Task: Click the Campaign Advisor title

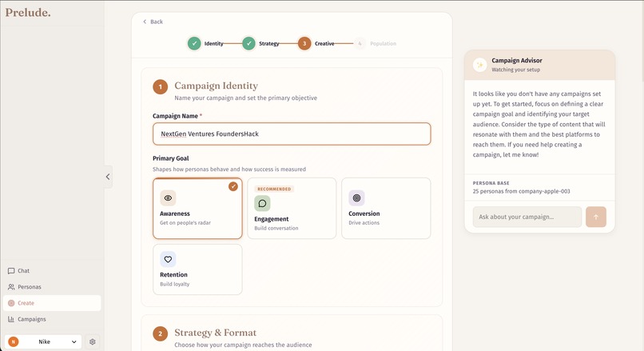Action: coord(517,61)
